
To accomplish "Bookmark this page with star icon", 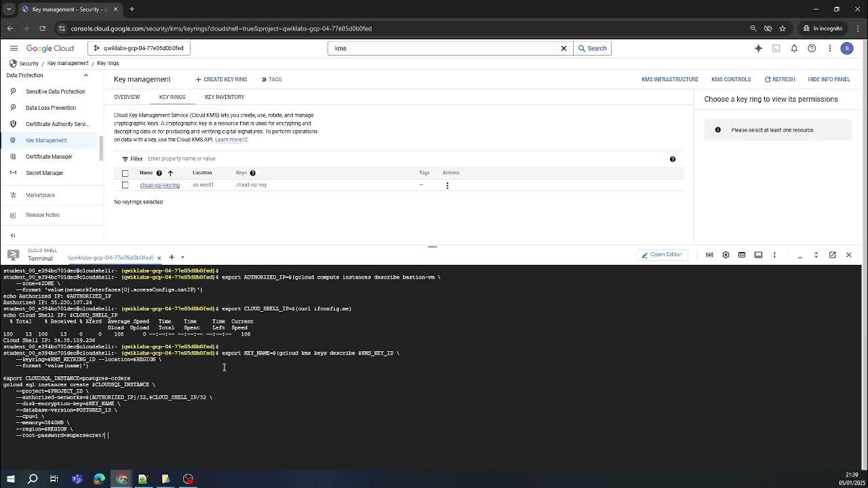I will click(783, 28).
